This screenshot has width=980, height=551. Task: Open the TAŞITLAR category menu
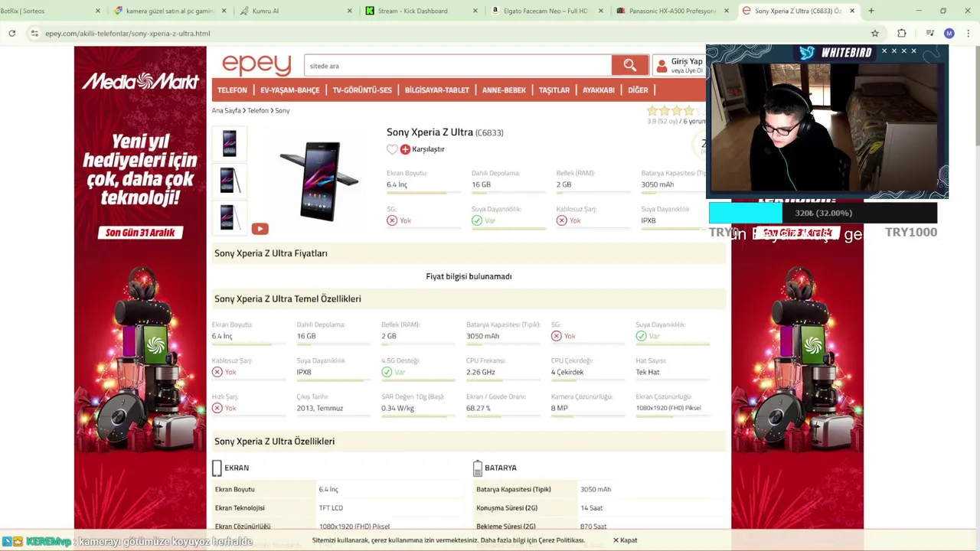point(554,90)
